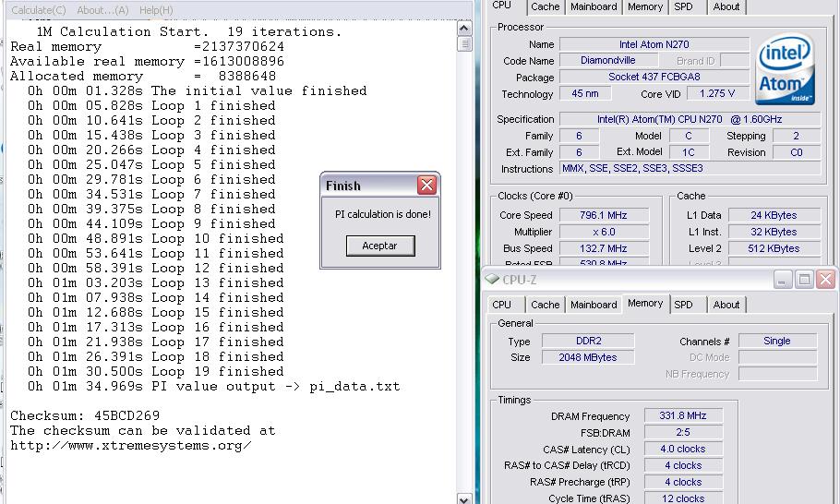840x504 pixels.
Task: Click the Revision value C0
Action: pos(796,152)
